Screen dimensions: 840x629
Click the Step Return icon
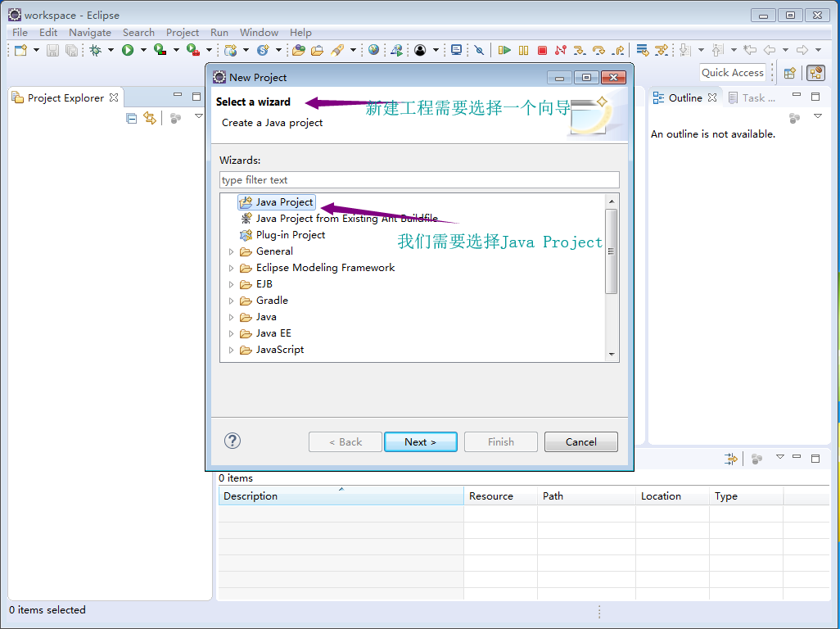click(x=618, y=50)
